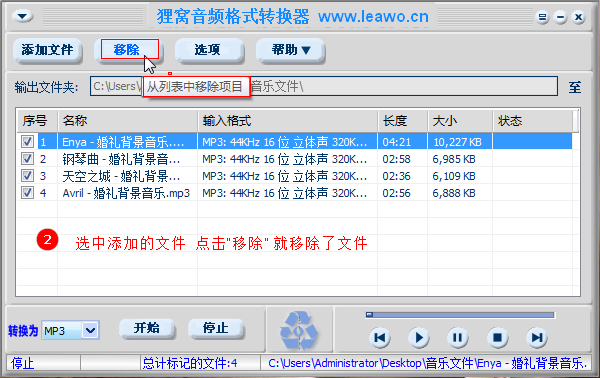Uncheck the checkbox for row 3 天空之城
Viewport: 600px width, 378px height.
(x=27, y=176)
